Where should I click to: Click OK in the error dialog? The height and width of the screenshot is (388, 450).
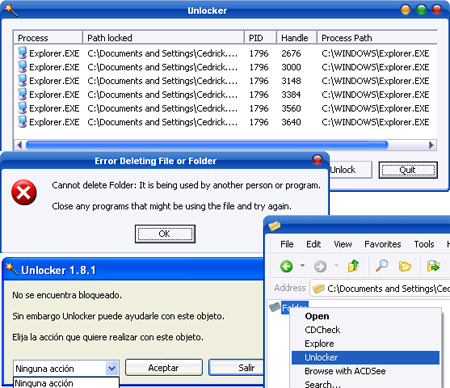[x=165, y=234]
